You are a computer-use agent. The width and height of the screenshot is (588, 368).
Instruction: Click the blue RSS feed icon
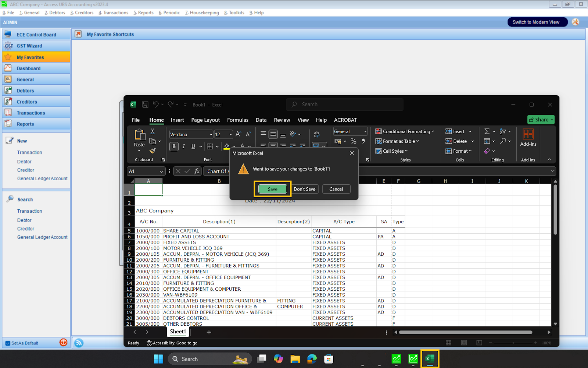click(x=79, y=343)
